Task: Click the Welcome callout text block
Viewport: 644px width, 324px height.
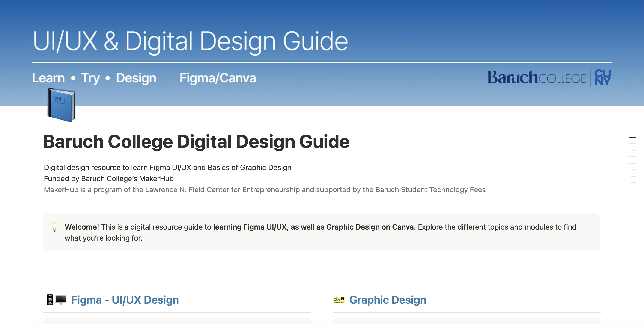Action: 320,232
